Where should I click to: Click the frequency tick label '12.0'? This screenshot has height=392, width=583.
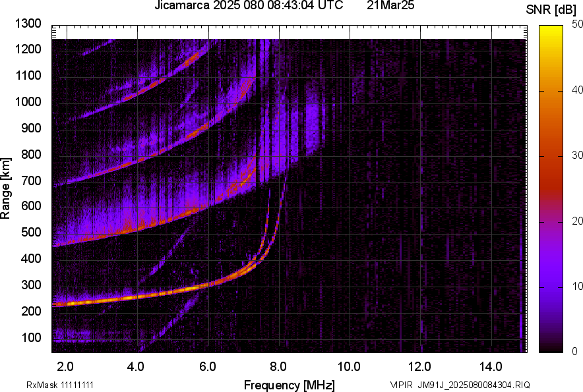point(420,367)
